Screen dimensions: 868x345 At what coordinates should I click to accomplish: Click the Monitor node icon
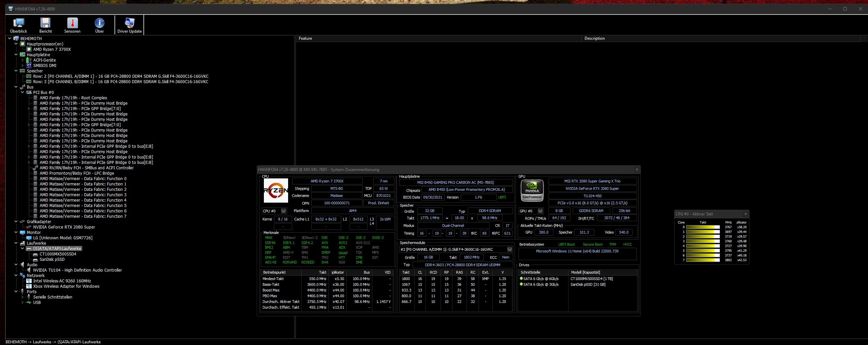[x=23, y=233]
